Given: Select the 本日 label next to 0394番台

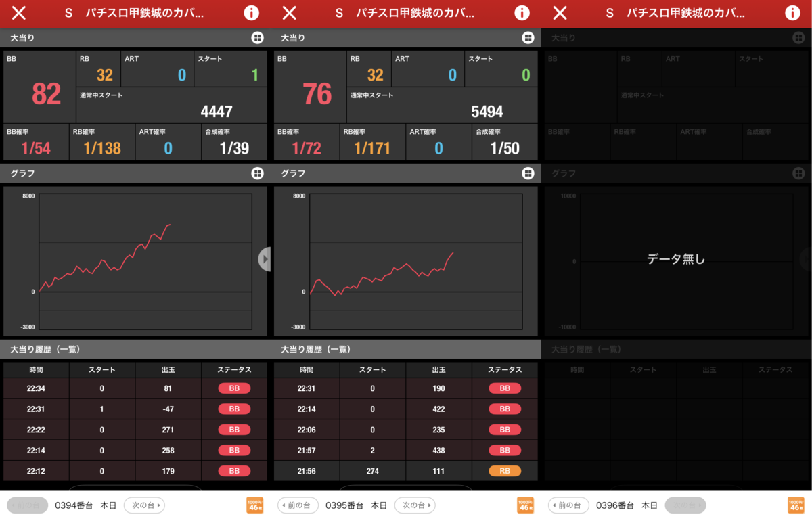Looking at the screenshot, I should (108, 505).
